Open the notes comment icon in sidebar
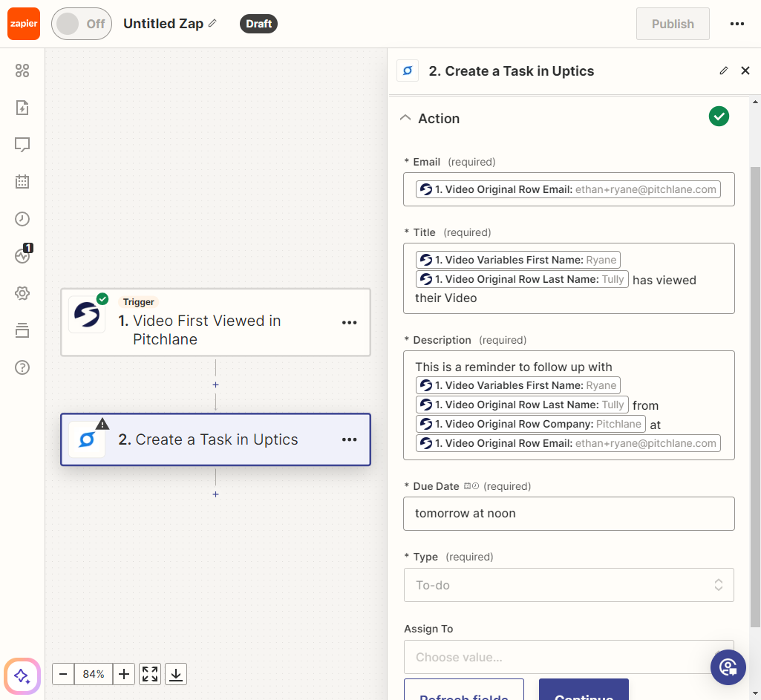 22,145
